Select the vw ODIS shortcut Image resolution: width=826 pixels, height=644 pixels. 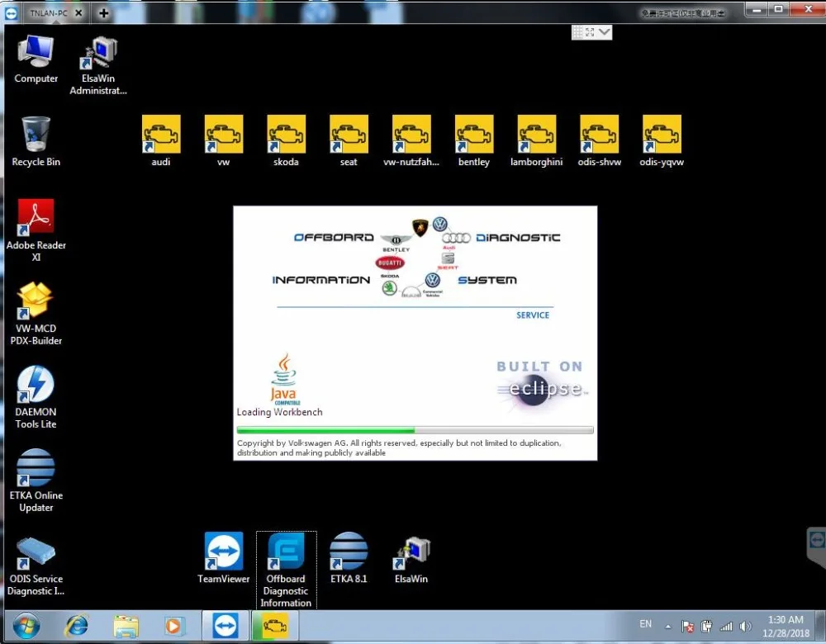224,140
